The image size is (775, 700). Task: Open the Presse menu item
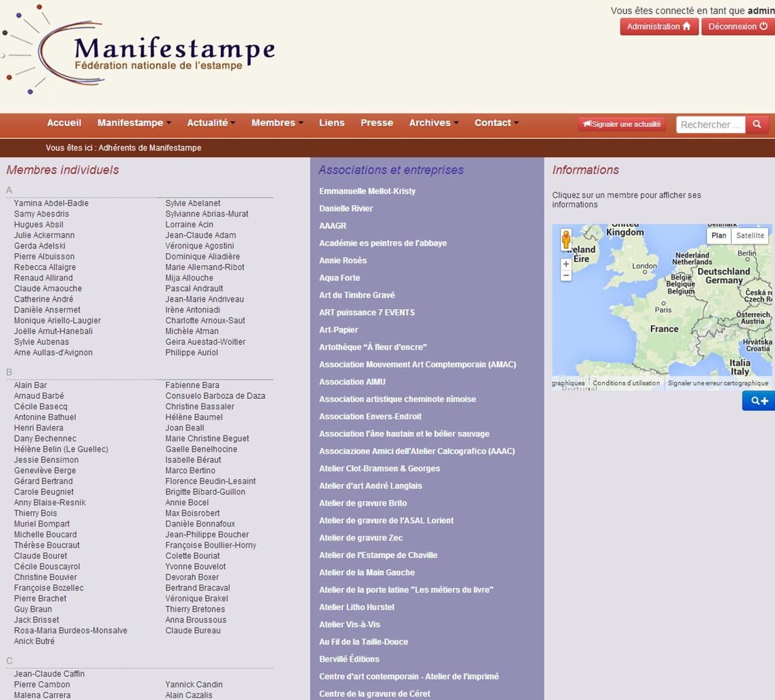(377, 123)
